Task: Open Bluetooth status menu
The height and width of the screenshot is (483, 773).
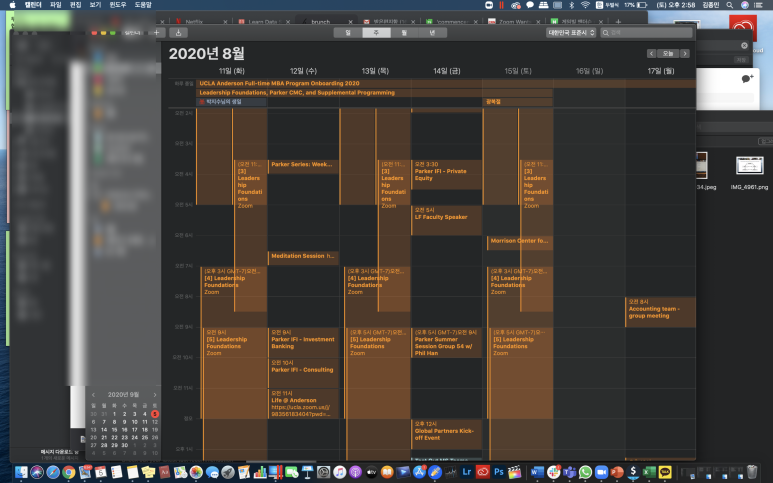Action: (571, 5)
